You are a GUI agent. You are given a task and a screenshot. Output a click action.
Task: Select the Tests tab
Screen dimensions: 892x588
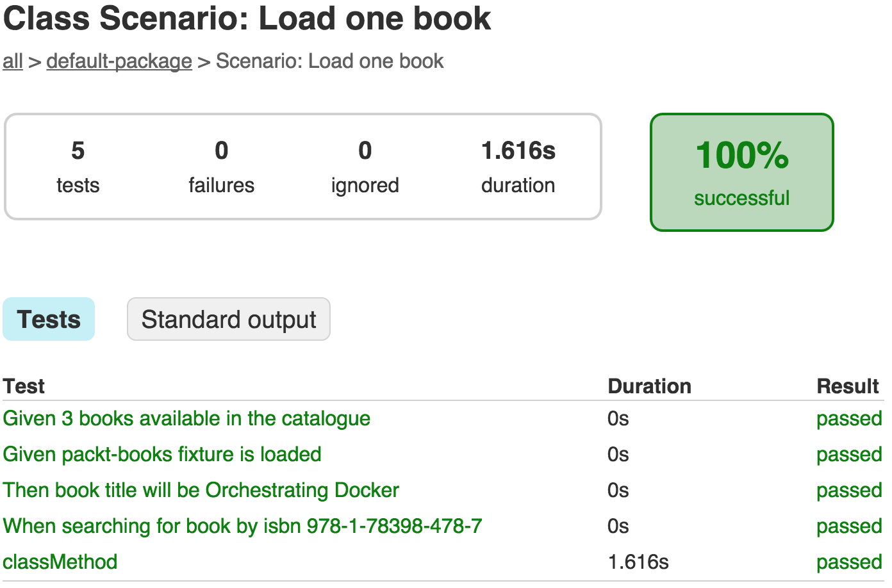point(49,319)
